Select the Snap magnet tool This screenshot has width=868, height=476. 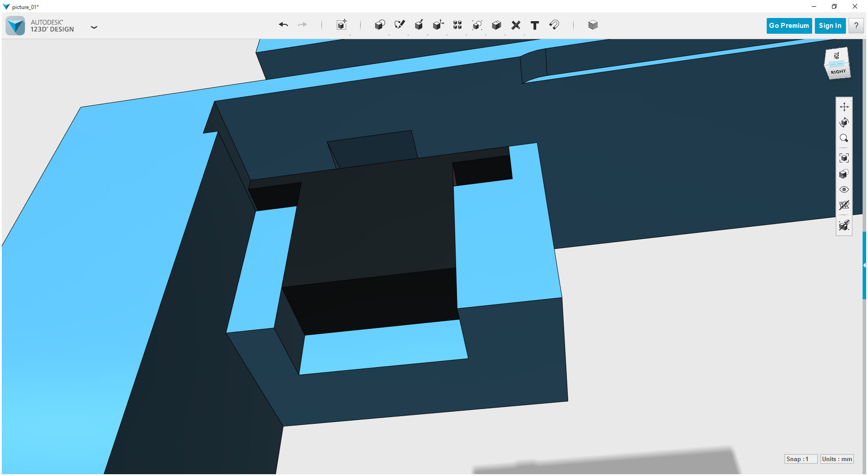coord(554,25)
